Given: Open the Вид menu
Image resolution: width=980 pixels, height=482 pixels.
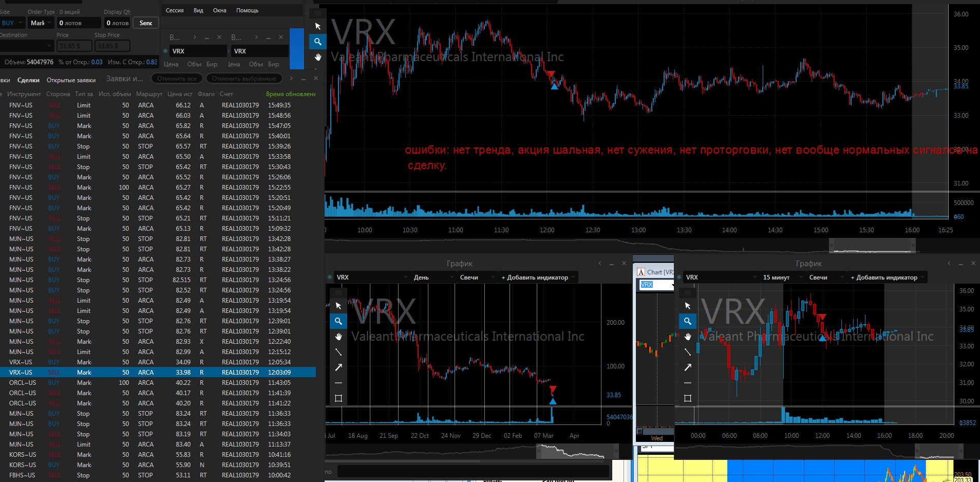Looking at the screenshot, I should (x=198, y=10).
